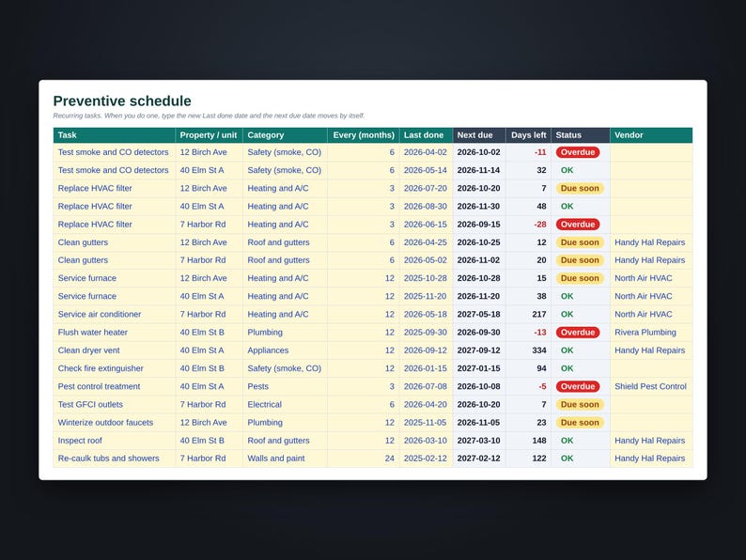Click the Next due date 2026-09-30
746x560 pixels.
[x=478, y=333]
